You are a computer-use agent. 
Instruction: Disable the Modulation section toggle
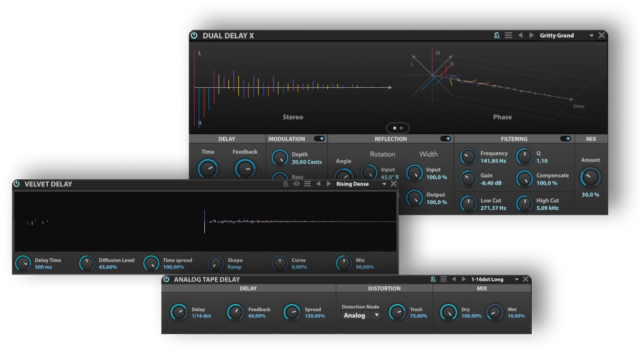click(x=319, y=139)
